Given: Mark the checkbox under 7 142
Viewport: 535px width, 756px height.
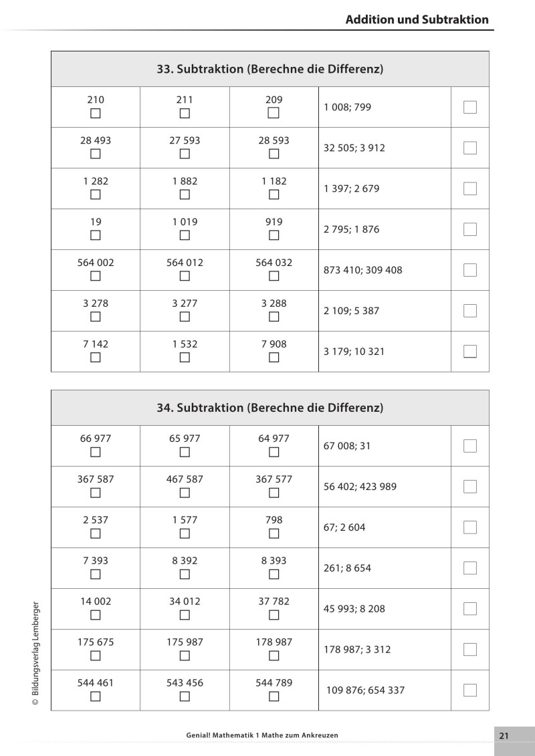Looking at the screenshot, I should click(96, 358).
